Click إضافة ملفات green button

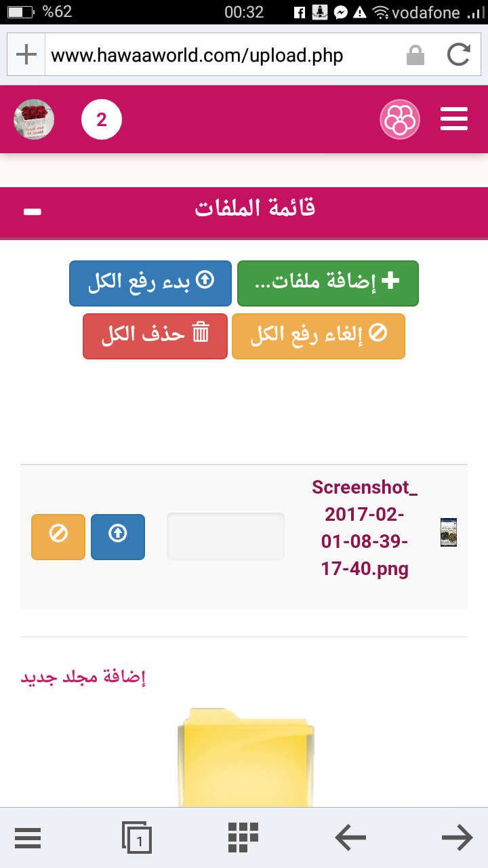click(x=328, y=283)
